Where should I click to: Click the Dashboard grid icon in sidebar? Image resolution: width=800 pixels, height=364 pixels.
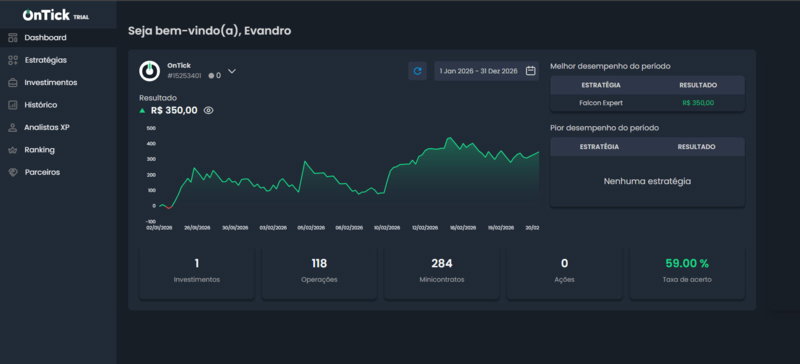pos(13,38)
